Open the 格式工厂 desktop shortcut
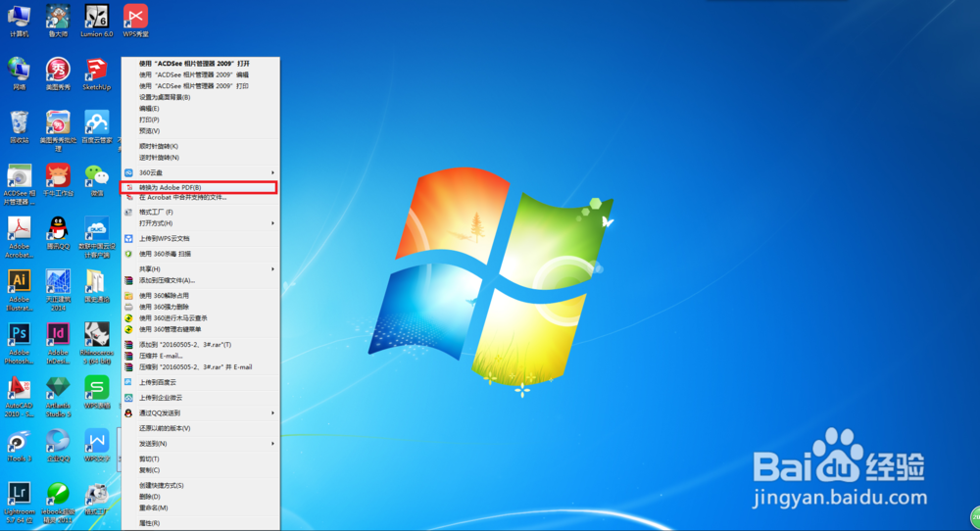The width and height of the screenshot is (980, 531). pyautogui.click(x=96, y=499)
